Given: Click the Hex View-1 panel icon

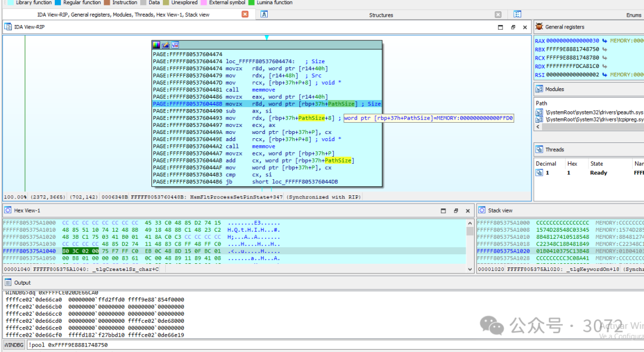Looking at the screenshot, I should [8, 210].
